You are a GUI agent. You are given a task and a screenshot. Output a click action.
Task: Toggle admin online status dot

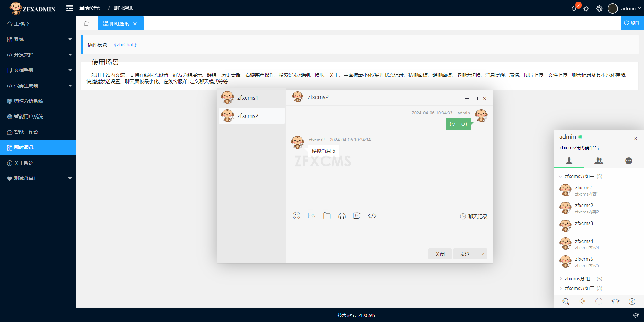(580, 137)
